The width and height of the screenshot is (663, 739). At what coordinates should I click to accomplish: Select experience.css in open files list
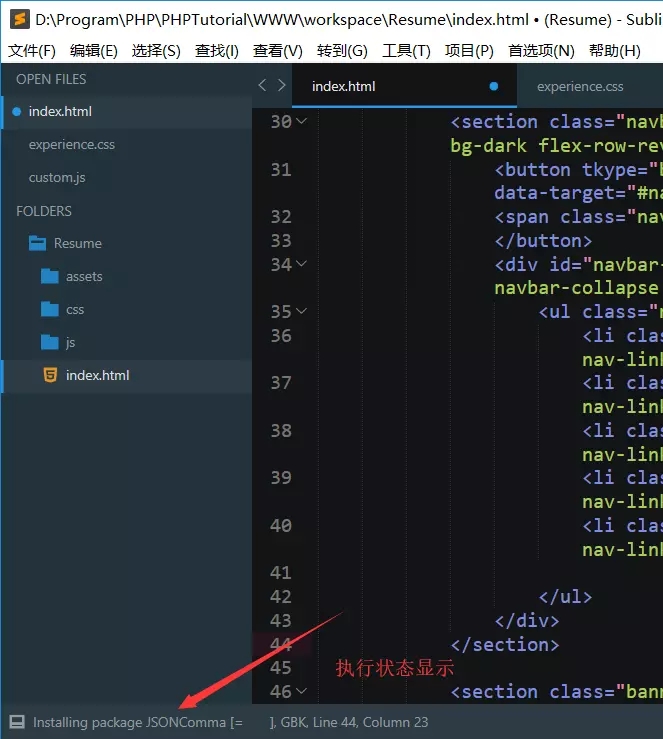point(72,144)
